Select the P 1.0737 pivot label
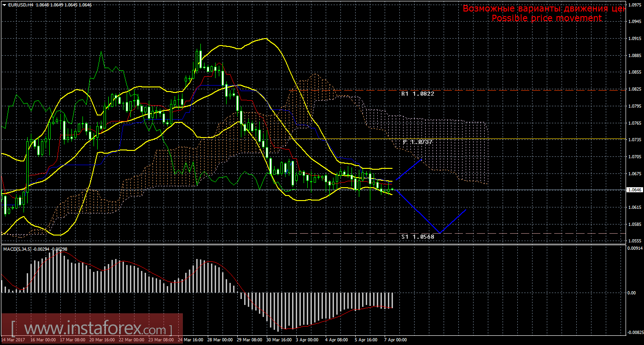This screenshot has width=644, height=345. click(417, 142)
